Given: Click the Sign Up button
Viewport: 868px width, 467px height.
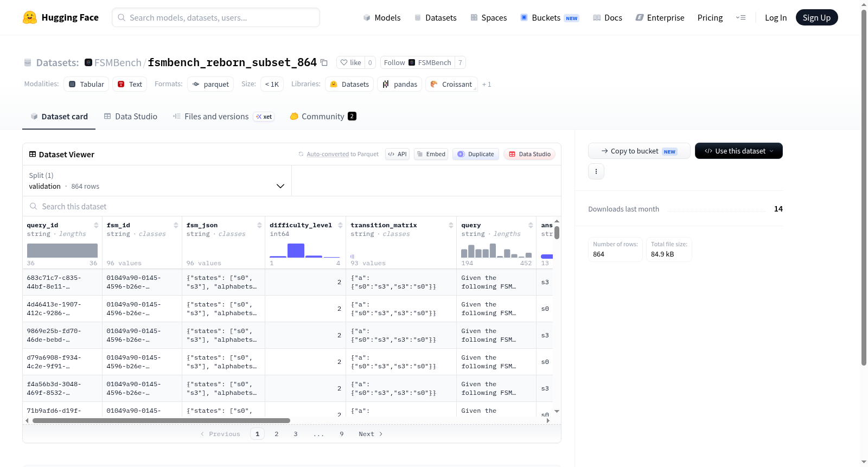Looking at the screenshot, I should point(816,18).
